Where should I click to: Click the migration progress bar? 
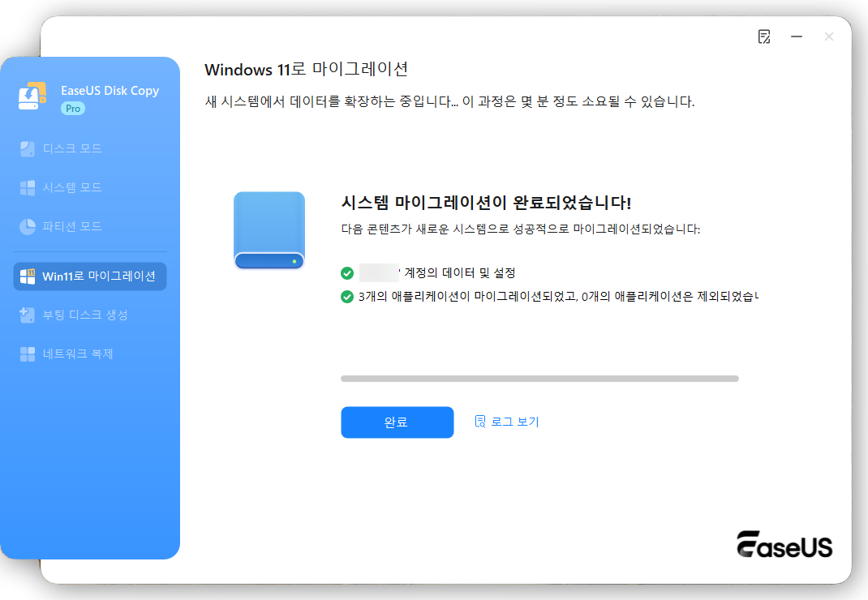[539, 378]
